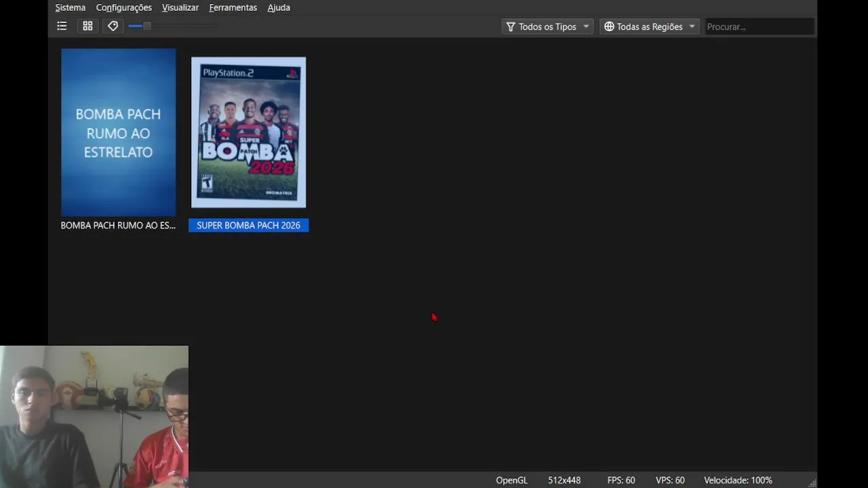Viewport: 868px width, 488px height.
Task: Open the Configurações menu
Action: (124, 7)
